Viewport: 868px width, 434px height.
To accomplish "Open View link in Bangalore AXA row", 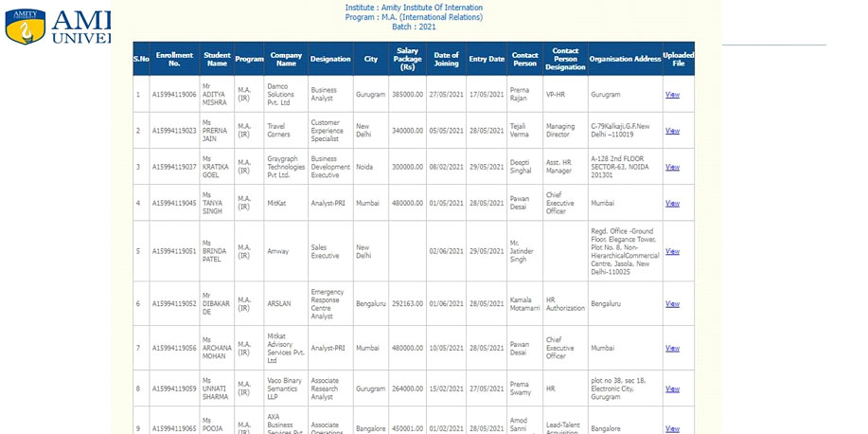I will (672, 428).
